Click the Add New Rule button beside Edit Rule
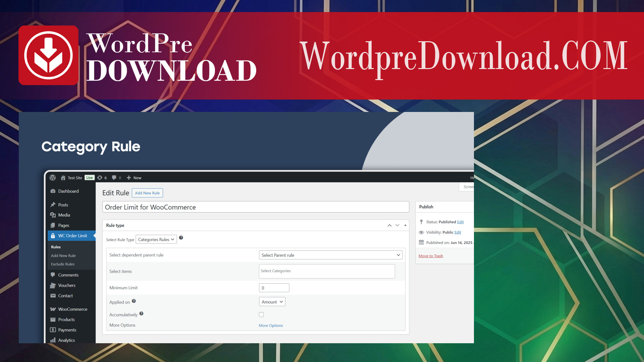 147,193
